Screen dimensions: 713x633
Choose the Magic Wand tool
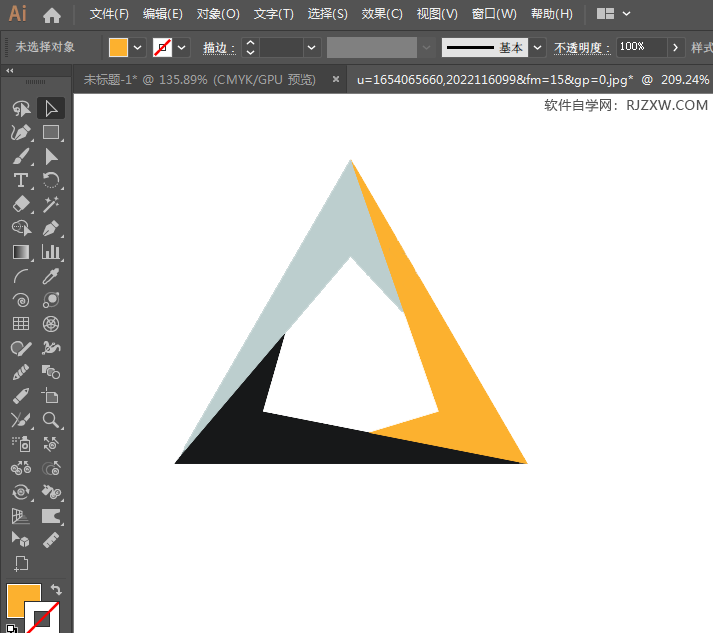(x=51, y=204)
